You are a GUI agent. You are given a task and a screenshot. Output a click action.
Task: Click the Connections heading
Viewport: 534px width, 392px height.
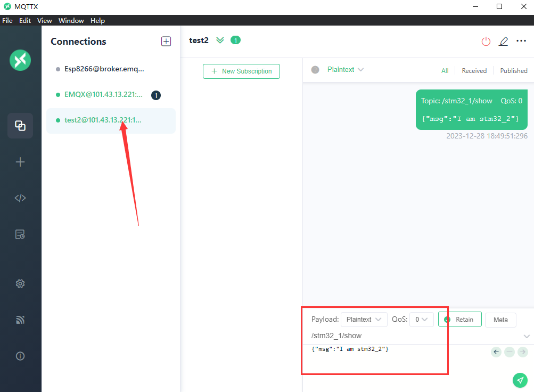point(78,42)
